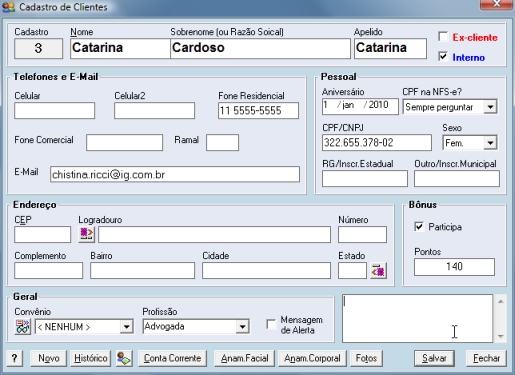Viewport: 515px width, 375px height.
Task: Click the user icon next to Histórico
Action: pyautogui.click(x=124, y=358)
